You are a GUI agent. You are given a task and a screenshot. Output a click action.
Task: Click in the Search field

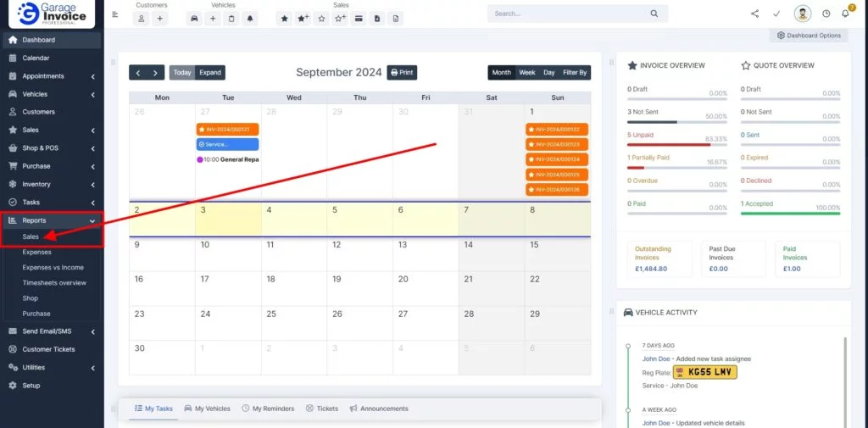(x=570, y=14)
